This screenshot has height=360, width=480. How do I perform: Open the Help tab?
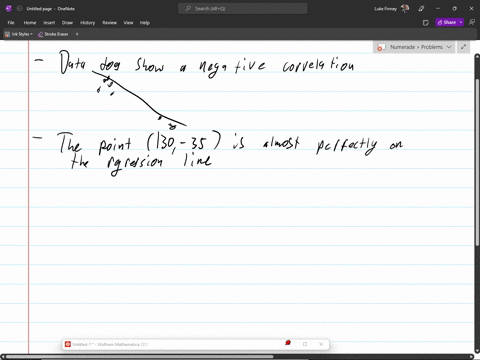click(144, 23)
